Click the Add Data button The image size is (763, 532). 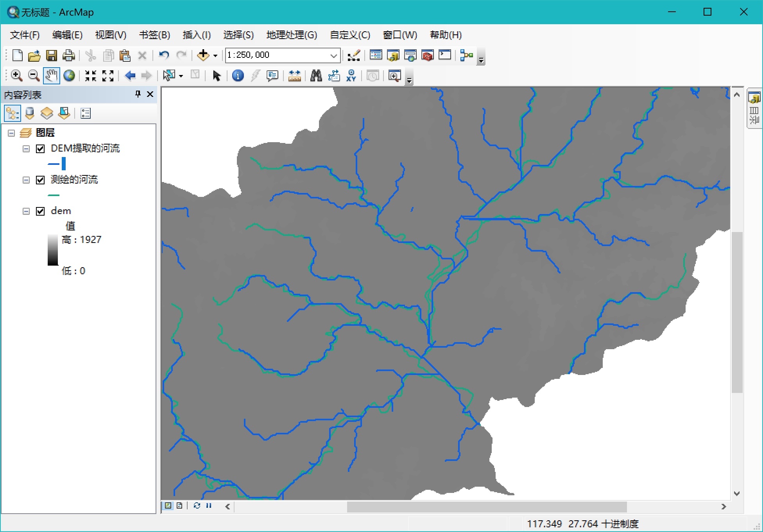tap(203, 55)
